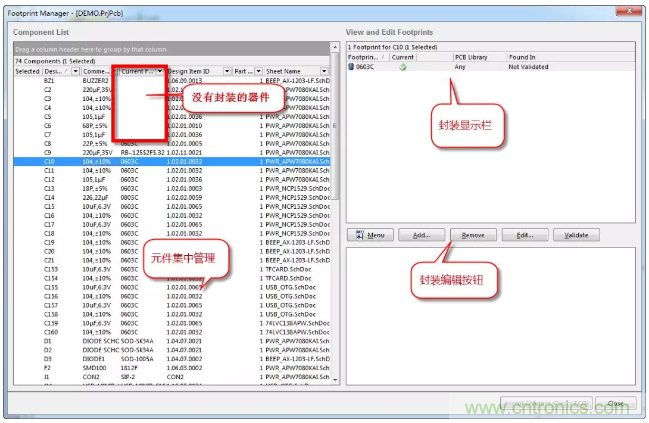Open the Designator column filter dropdown

(73, 72)
